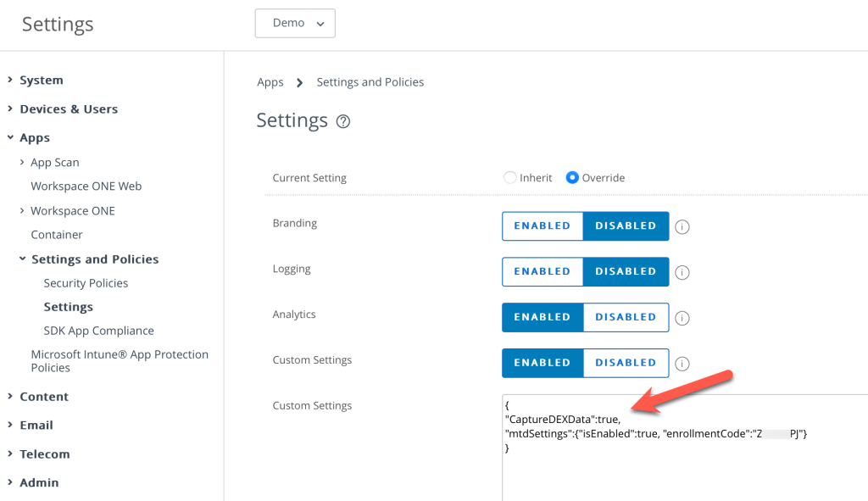Image resolution: width=868 pixels, height=501 pixels.
Task: Expand the Content section in sidebar
Action: (x=43, y=397)
